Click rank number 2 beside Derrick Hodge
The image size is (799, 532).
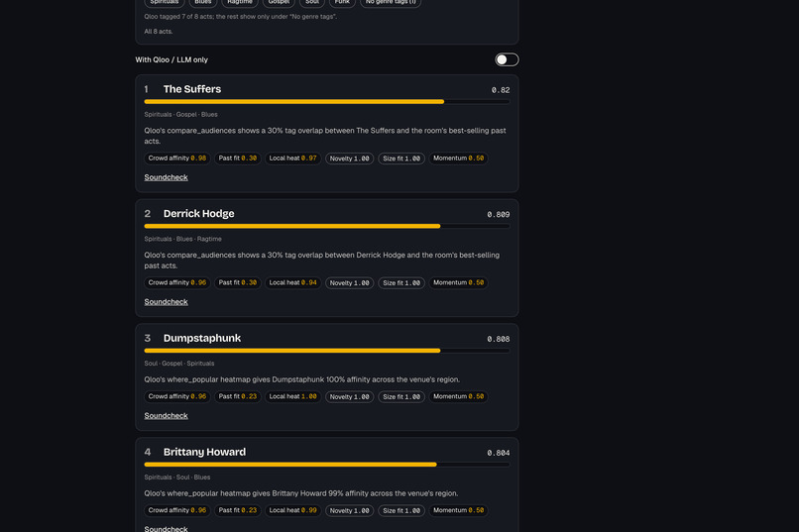point(148,214)
